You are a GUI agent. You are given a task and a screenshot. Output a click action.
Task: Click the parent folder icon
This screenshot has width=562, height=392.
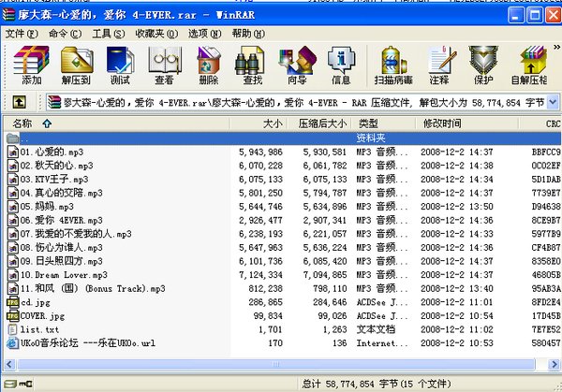coord(12,138)
